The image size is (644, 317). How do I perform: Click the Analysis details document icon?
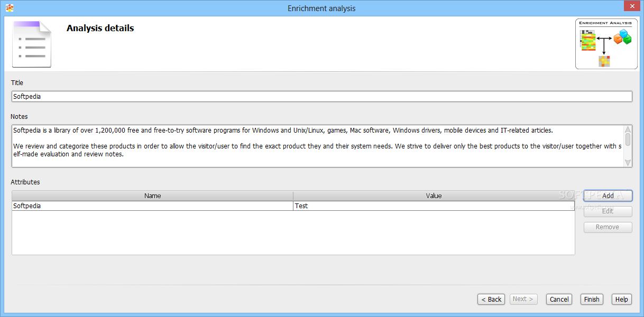(32, 44)
